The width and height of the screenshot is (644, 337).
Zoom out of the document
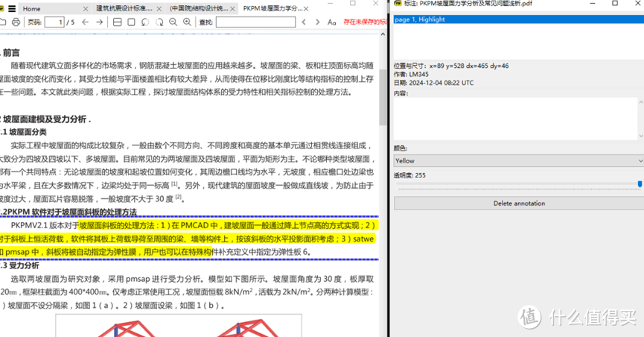click(173, 22)
